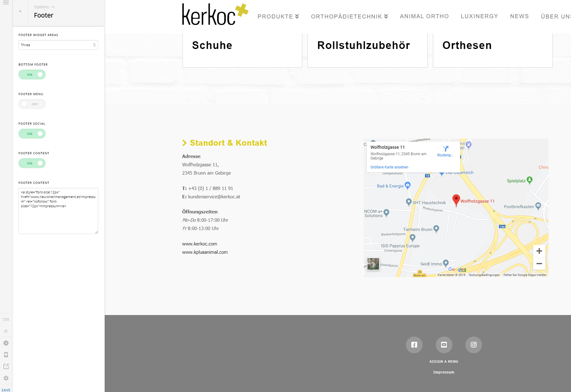This screenshot has height=392, width=571.
Task: Click the NCOM a+ Solutions map marker
Action: [x=387, y=212]
